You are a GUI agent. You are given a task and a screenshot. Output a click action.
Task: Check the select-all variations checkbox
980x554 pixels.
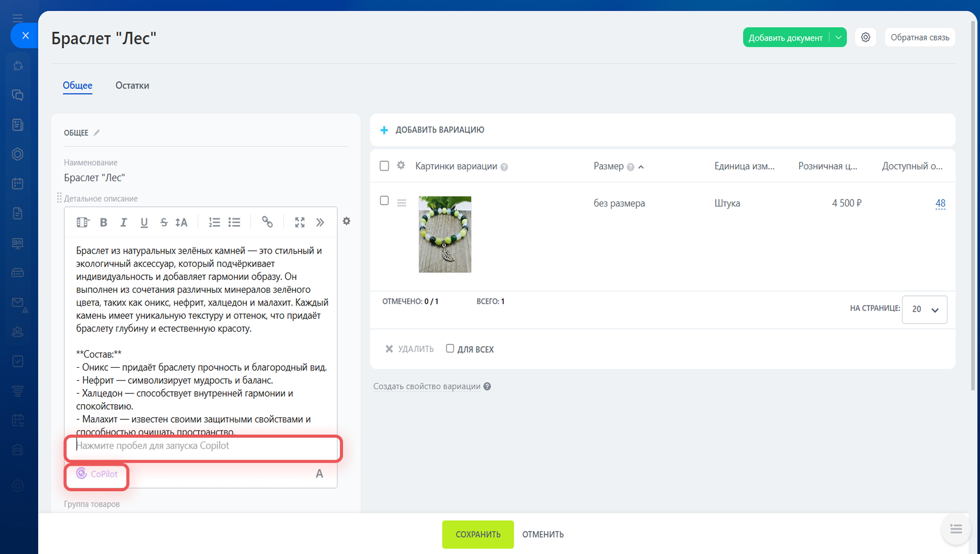click(x=384, y=166)
